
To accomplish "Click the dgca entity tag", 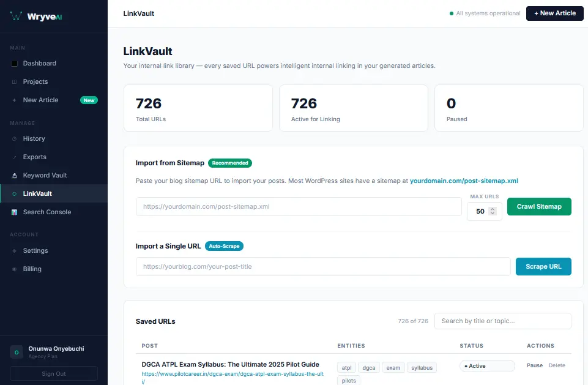I will (x=368, y=368).
